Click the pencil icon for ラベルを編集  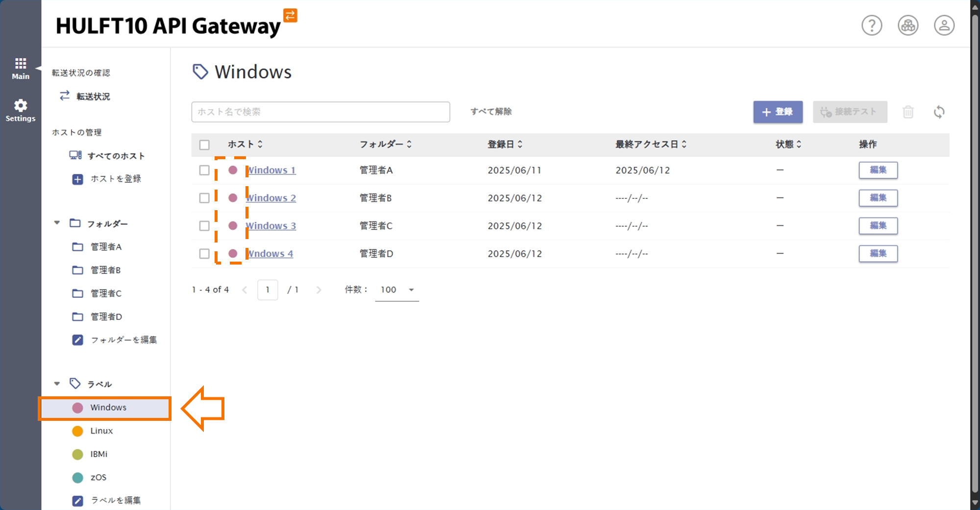coord(78,501)
